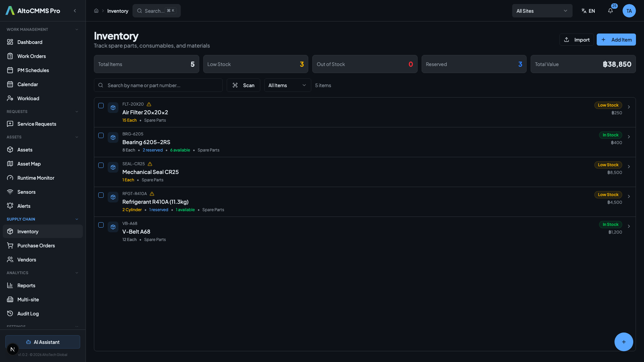644x362 pixels.
Task: Collapse the sidebar with arrow icon
Action: [75, 11]
